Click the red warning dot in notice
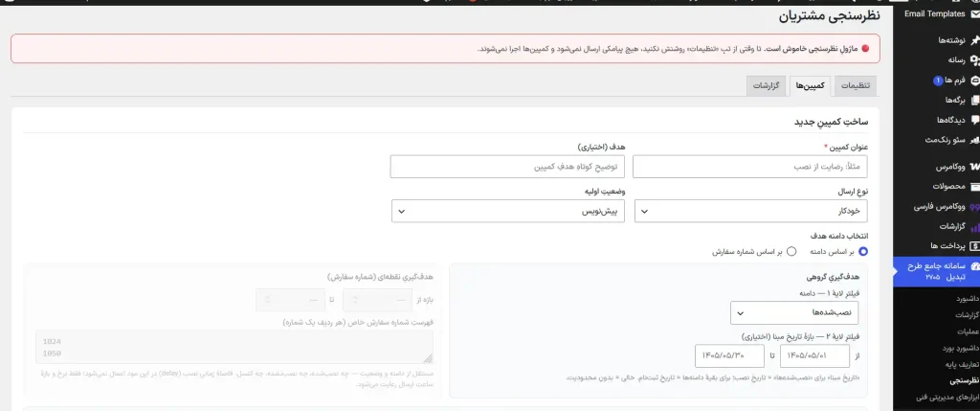The height and width of the screenshot is (411, 980). (x=865, y=49)
